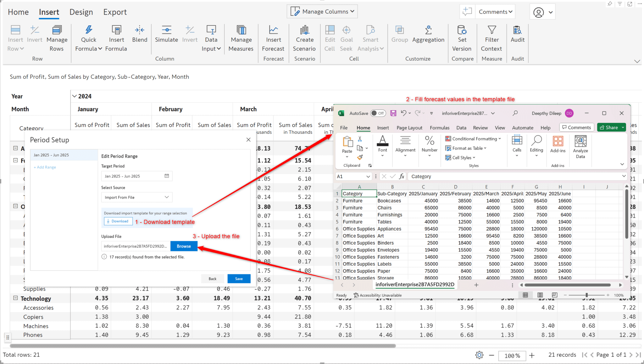644x364 pixels.
Task: Click Insert Forecast icon
Action: [273, 30]
